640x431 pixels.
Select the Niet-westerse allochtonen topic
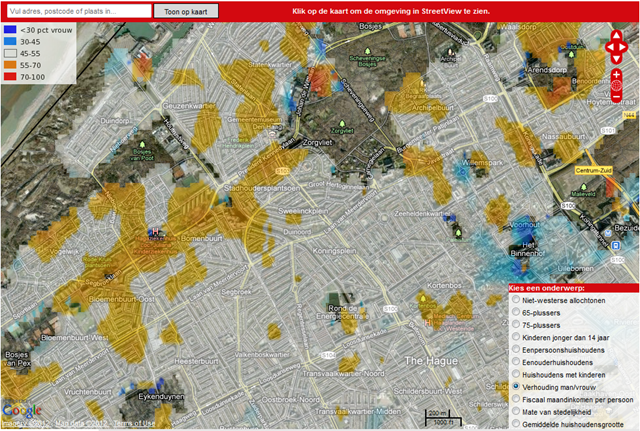(515, 298)
